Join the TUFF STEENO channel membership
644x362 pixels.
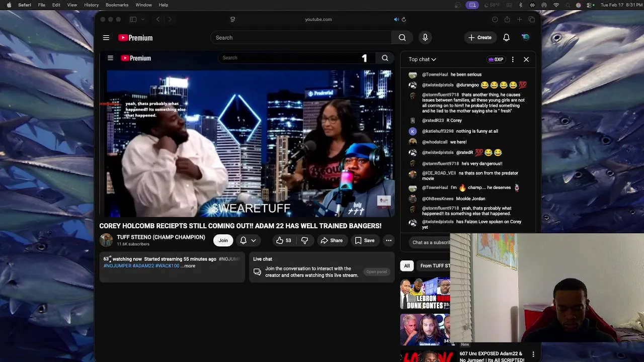[x=223, y=240]
